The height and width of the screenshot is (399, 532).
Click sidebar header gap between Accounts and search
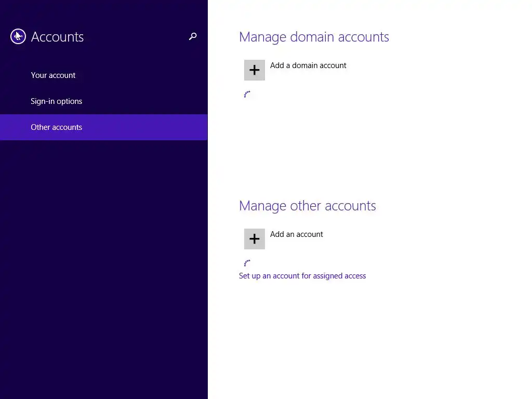pyautogui.click(x=136, y=37)
